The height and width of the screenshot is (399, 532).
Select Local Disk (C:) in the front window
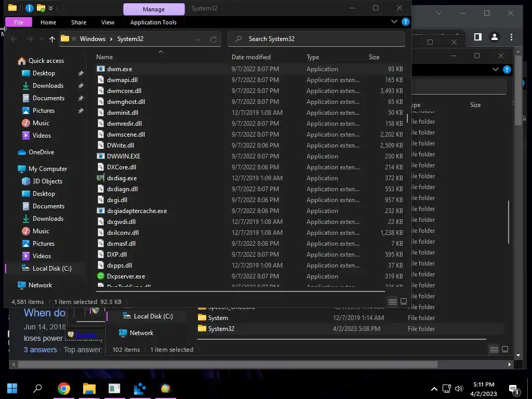[51, 269]
